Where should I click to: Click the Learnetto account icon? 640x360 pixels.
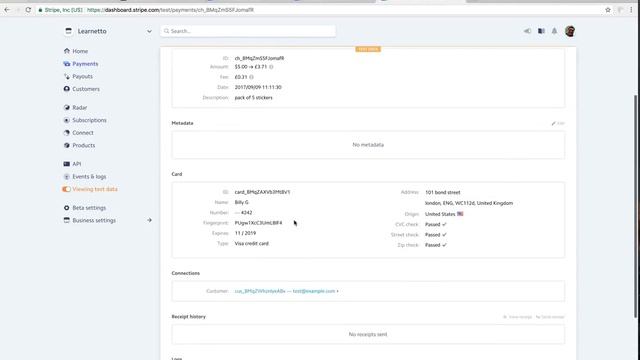click(x=69, y=31)
